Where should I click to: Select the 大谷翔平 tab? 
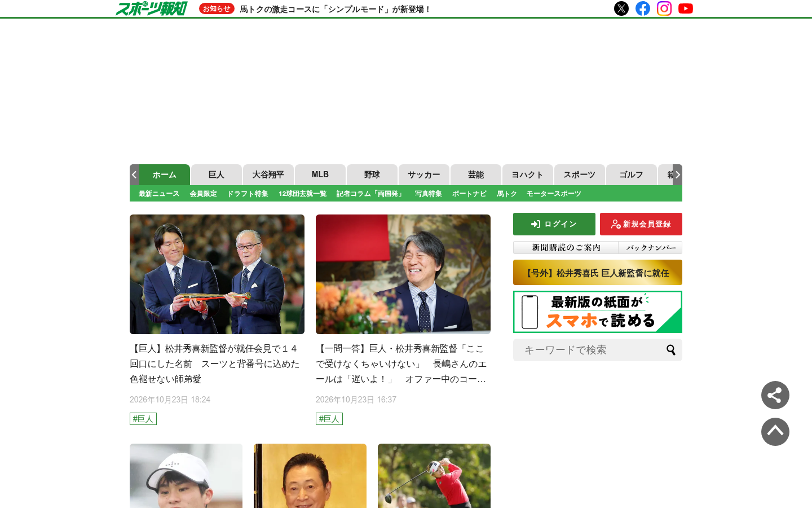[268, 175]
